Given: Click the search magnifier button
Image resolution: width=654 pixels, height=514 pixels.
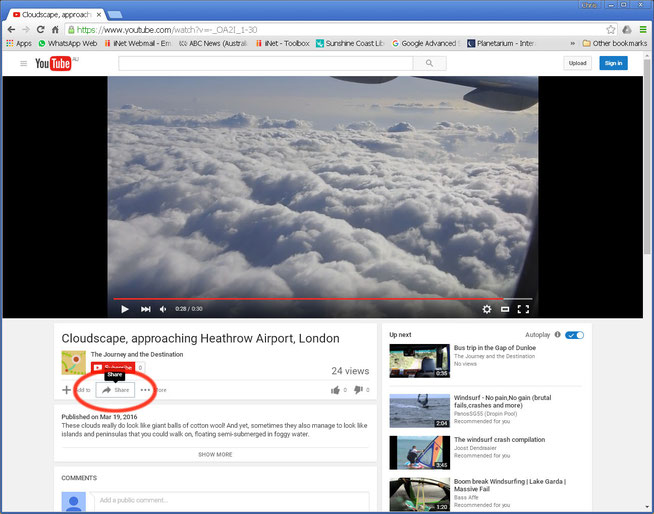Looking at the screenshot, I should click(x=429, y=63).
